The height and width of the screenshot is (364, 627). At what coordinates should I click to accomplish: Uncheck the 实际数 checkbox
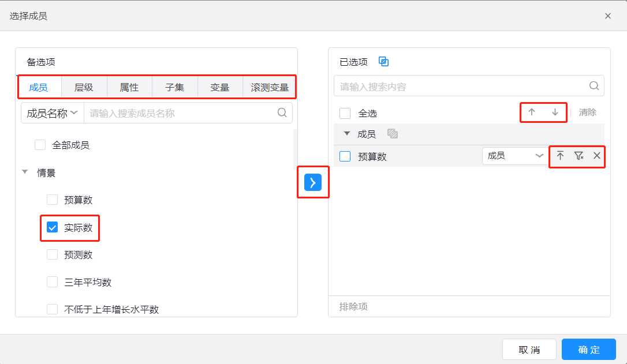coord(53,228)
